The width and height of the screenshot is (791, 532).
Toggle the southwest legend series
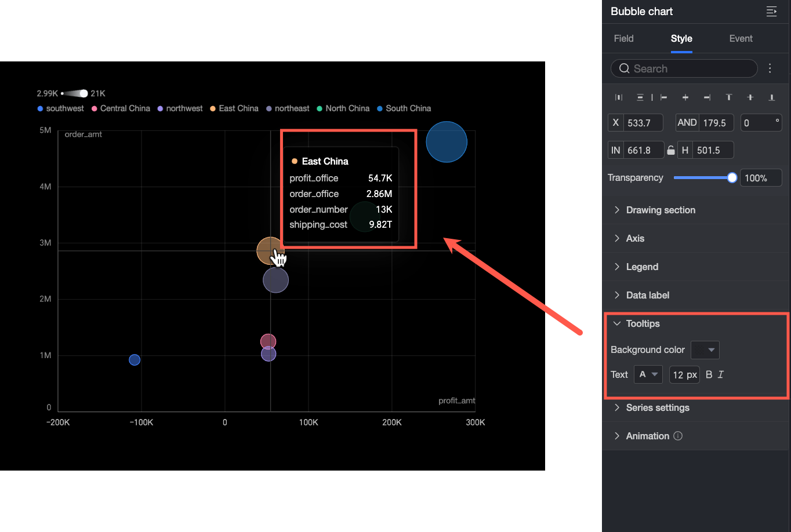pos(61,108)
